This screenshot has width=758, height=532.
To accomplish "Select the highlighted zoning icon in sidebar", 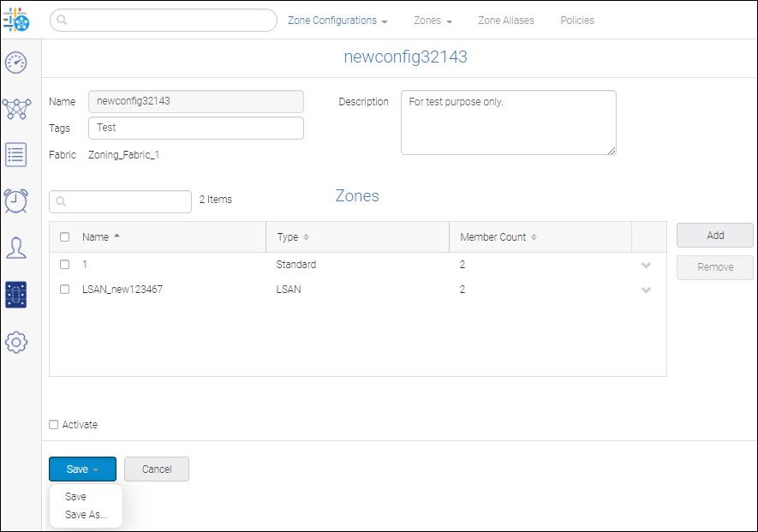I will (x=16, y=295).
